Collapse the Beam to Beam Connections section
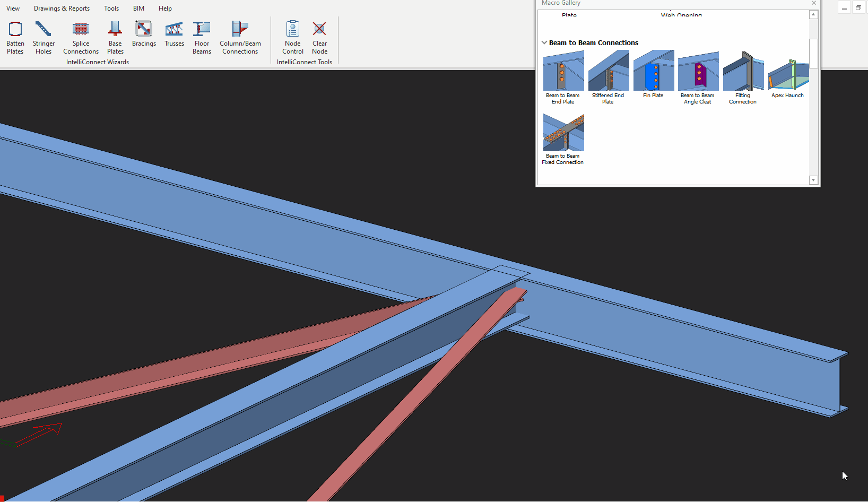This screenshot has width=868, height=502. (544, 43)
